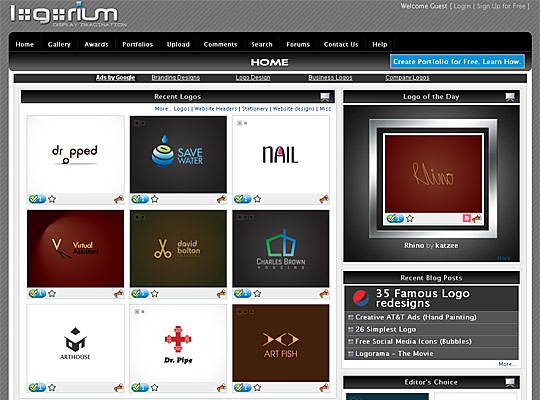Click the vote checkmark badge under Dr. Pipe logo
The height and width of the screenshot is (400, 540).
pos(139,388)
